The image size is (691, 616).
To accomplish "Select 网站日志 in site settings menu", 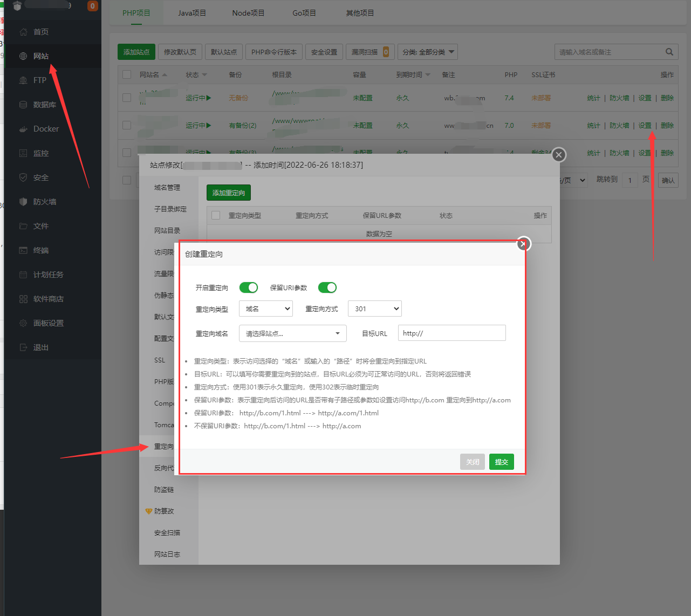I will (x=167, y=554).
